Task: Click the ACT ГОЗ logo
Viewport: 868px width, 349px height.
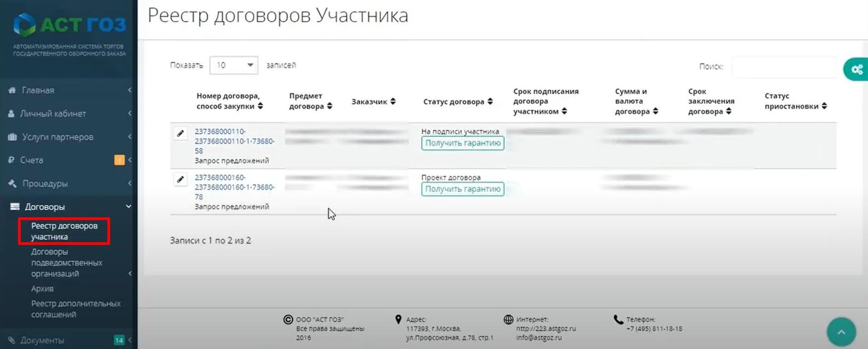Action: coord(69,25)
